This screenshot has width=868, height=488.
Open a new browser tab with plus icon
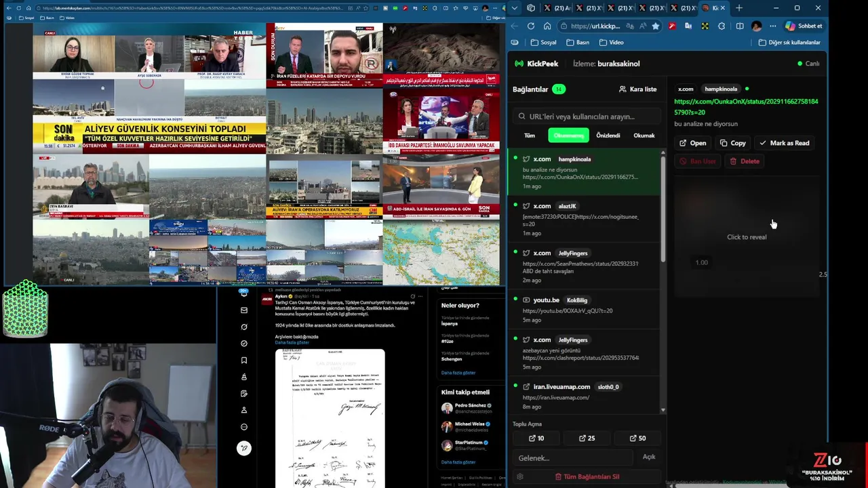coord(739,8)
